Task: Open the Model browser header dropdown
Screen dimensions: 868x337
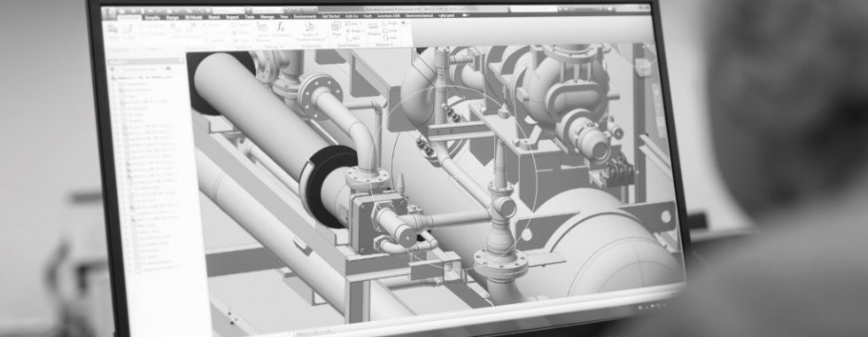Action: pos(117,62)
